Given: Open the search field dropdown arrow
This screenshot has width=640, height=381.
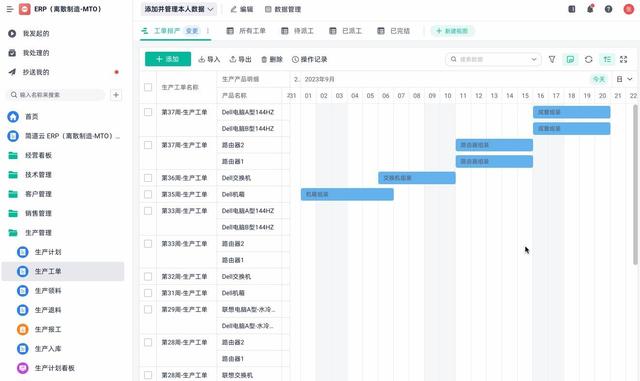Looking at the screenshot, I should point(533,59).
